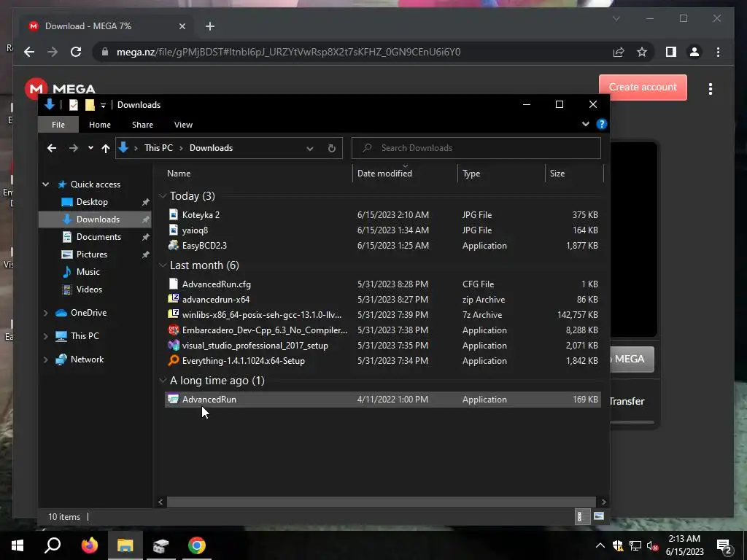Collapse the Last month (6) group
This screenshot has height=560, width=747.
pos(163,265)
